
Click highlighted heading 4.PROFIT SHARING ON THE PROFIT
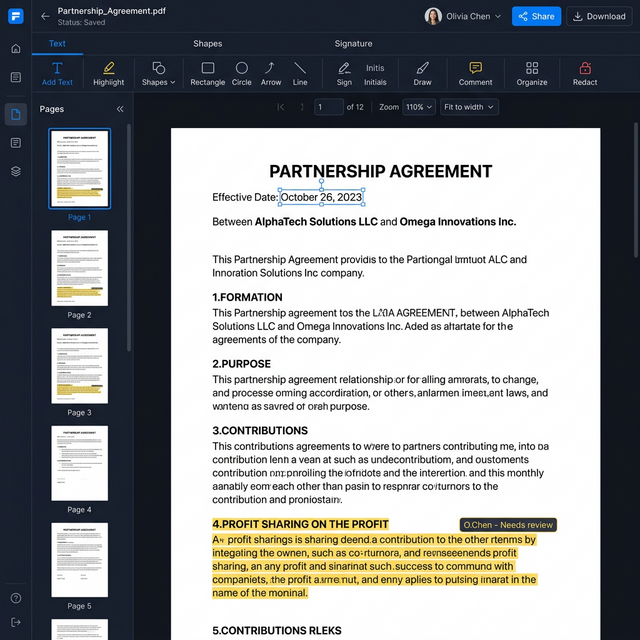click(300, 524)
